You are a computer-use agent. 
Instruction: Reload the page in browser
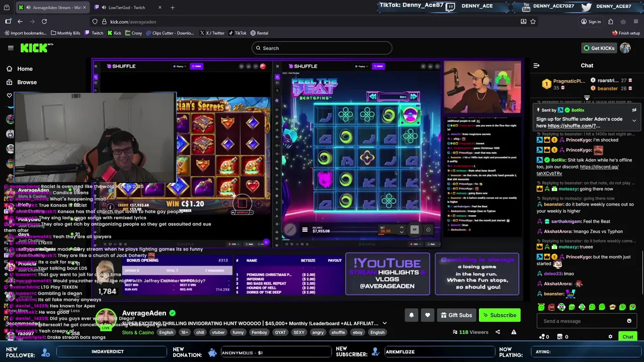44,22
